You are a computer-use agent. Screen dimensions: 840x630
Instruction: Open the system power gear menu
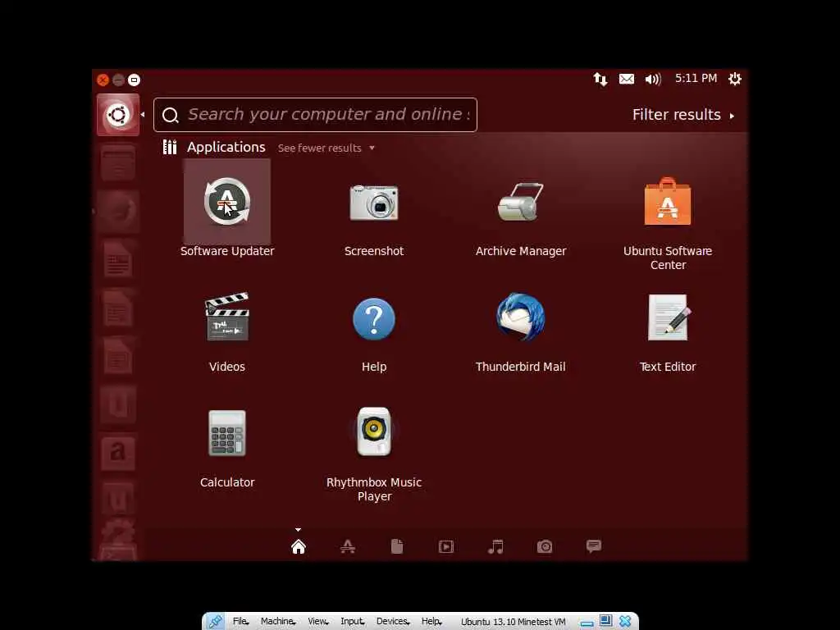pos(735,79)
